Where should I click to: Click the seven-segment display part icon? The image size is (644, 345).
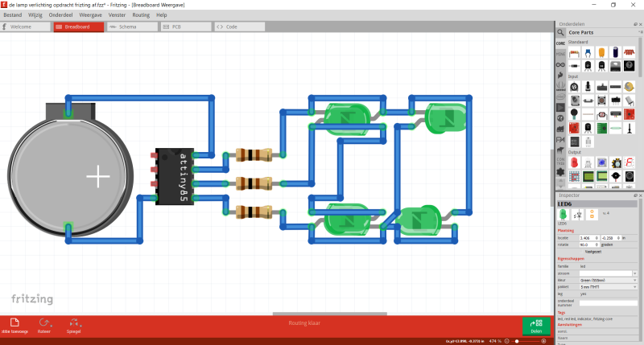629,162
